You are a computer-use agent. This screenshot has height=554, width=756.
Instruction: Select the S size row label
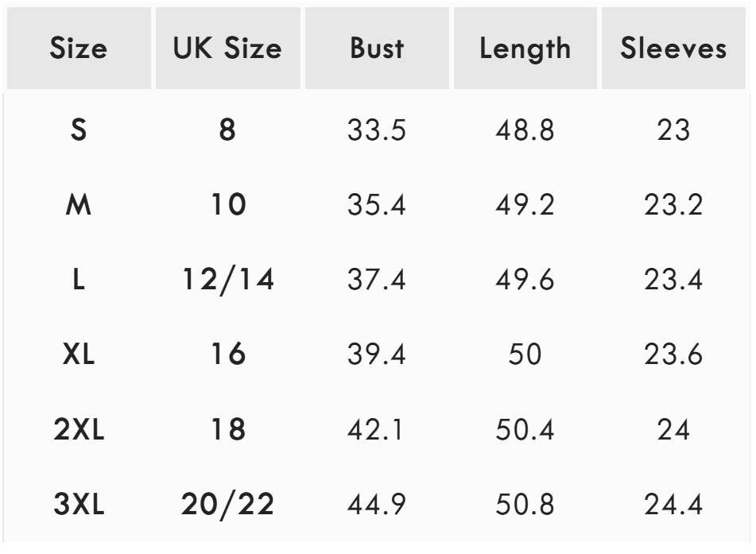pos(78,130)
